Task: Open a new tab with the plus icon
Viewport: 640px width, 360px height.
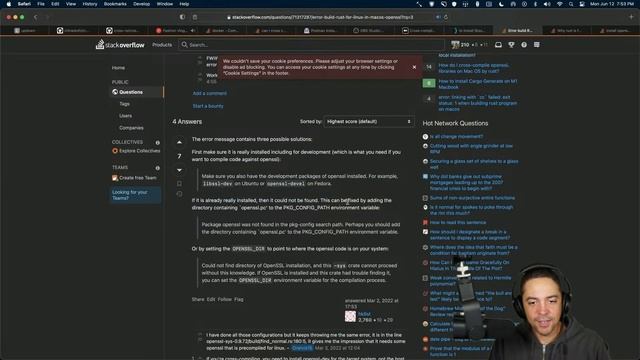Action: tap(631, 17)
